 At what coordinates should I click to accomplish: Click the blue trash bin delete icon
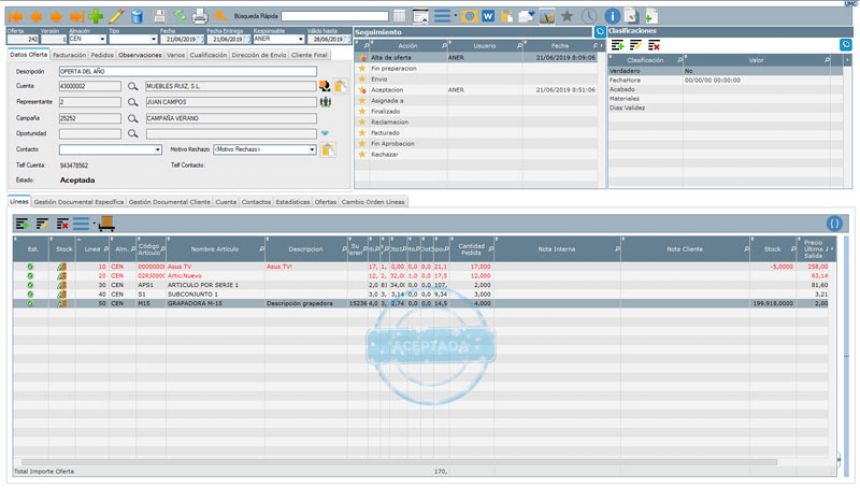[137, 16]
